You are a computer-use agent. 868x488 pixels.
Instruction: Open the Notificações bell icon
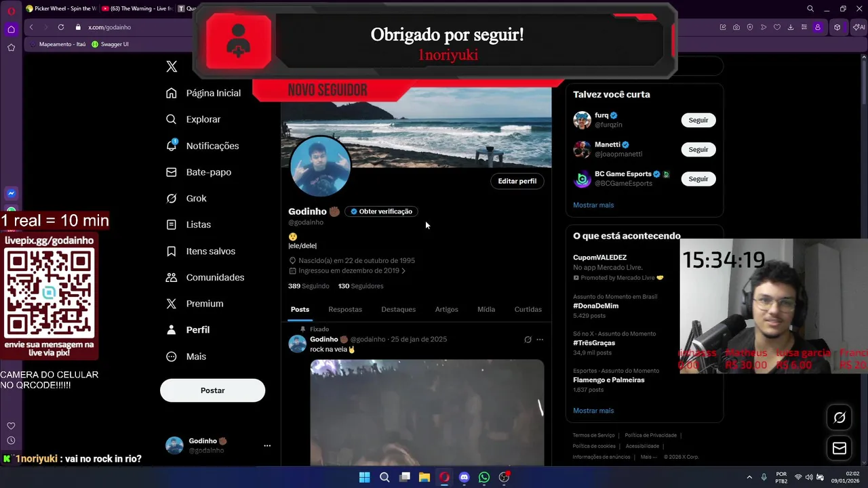click(172, 145)
